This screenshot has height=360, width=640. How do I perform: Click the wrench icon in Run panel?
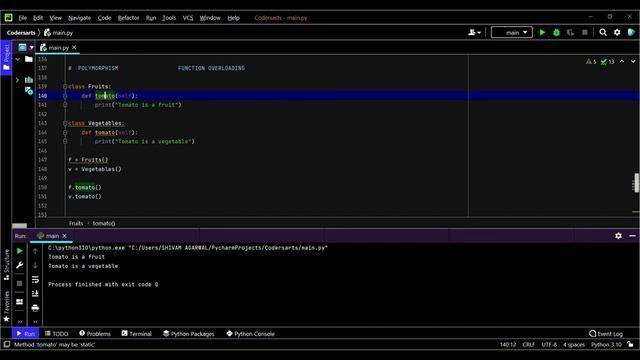tap(20, 265)
